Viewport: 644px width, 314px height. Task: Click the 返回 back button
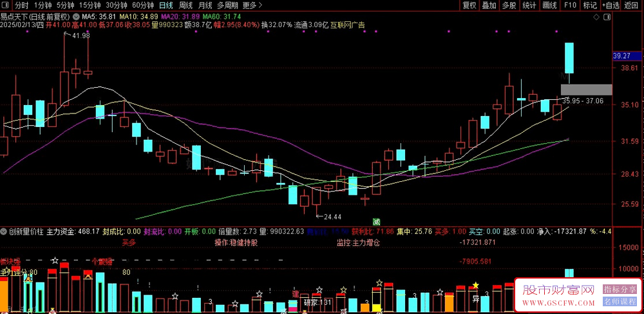pos(632,5)
